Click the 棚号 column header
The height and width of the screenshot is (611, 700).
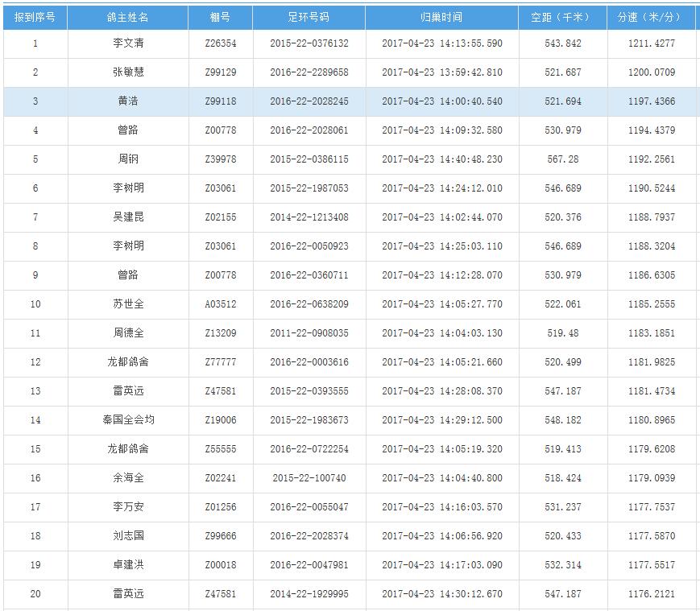[x=220, y=17]
